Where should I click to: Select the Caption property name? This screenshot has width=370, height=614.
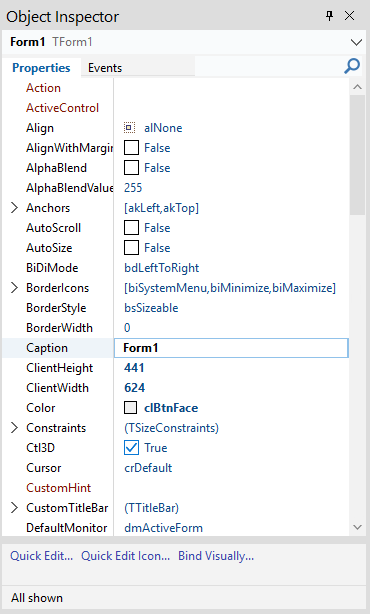47,348
